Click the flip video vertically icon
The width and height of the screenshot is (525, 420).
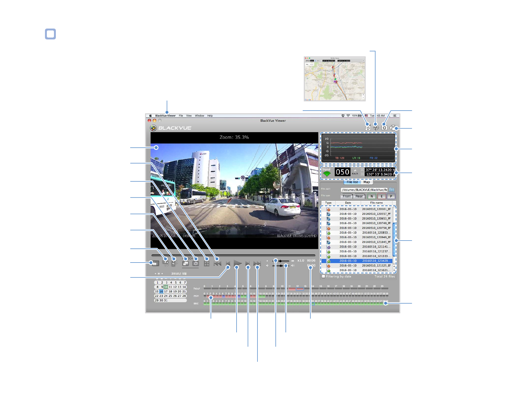(x=166, y=263)
